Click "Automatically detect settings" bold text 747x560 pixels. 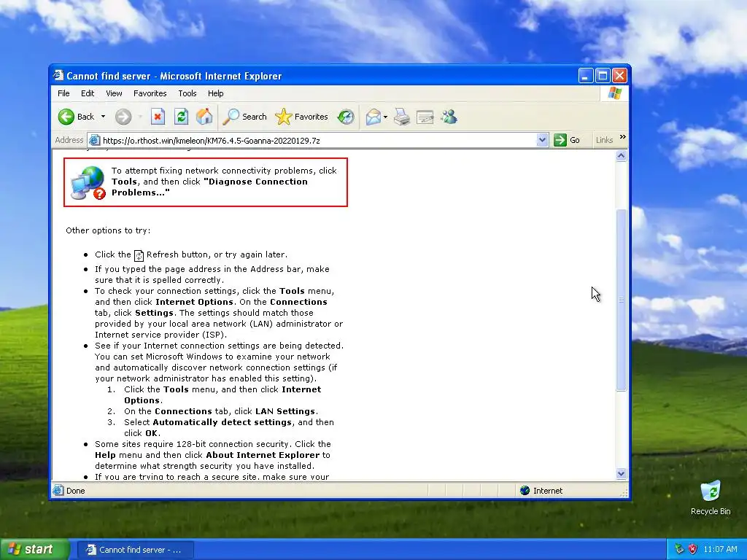tap(222, 422)
